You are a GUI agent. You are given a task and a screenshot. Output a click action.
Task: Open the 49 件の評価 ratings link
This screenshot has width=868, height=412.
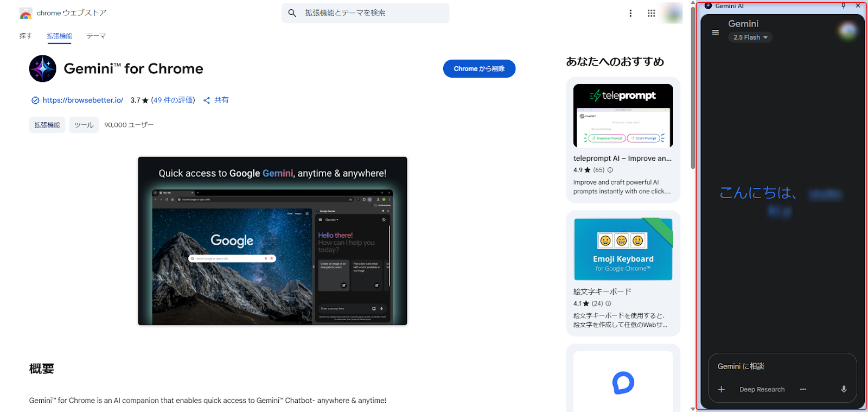pyautogui.click(x=173, y=100)
